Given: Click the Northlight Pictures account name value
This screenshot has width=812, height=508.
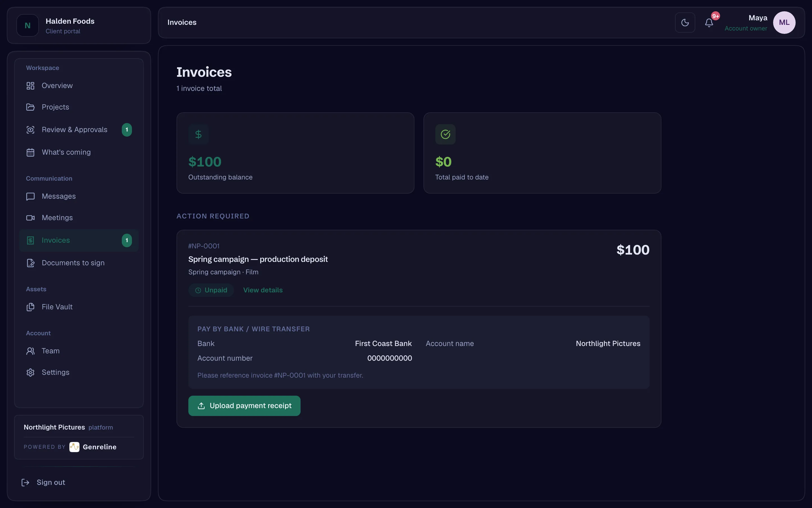Looking at the screenshot, I should tap(608, 343).
